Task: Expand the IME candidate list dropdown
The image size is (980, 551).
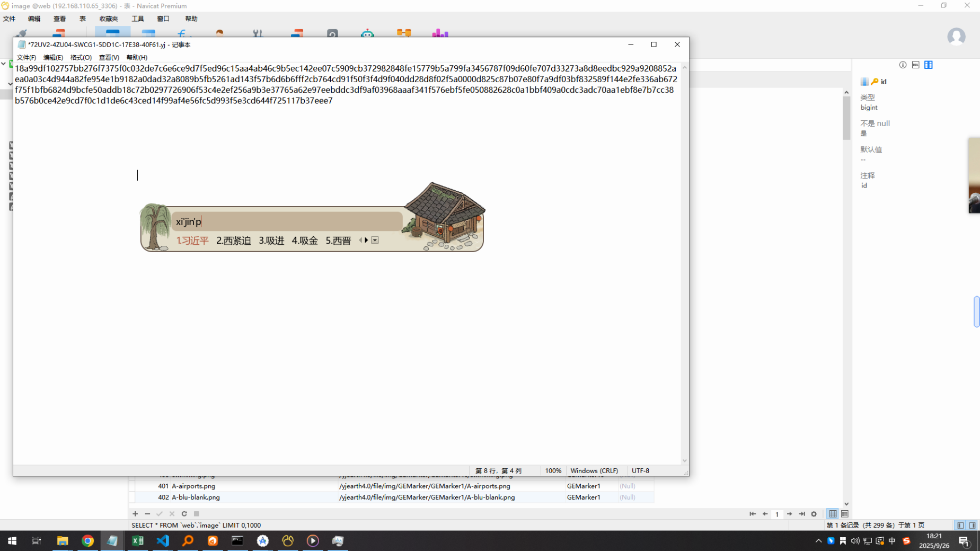Action: point(375,240)
